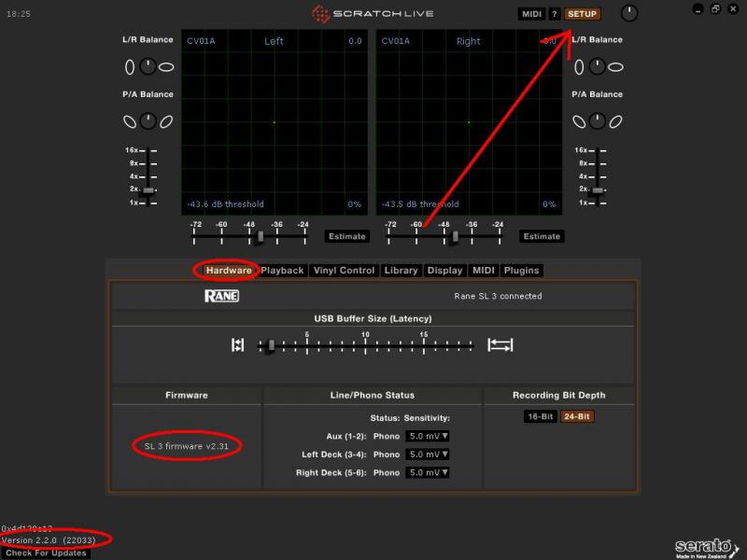This screenshot has height=560, width=747.
Task: Click the Rane logo
Action: (221, 296)
